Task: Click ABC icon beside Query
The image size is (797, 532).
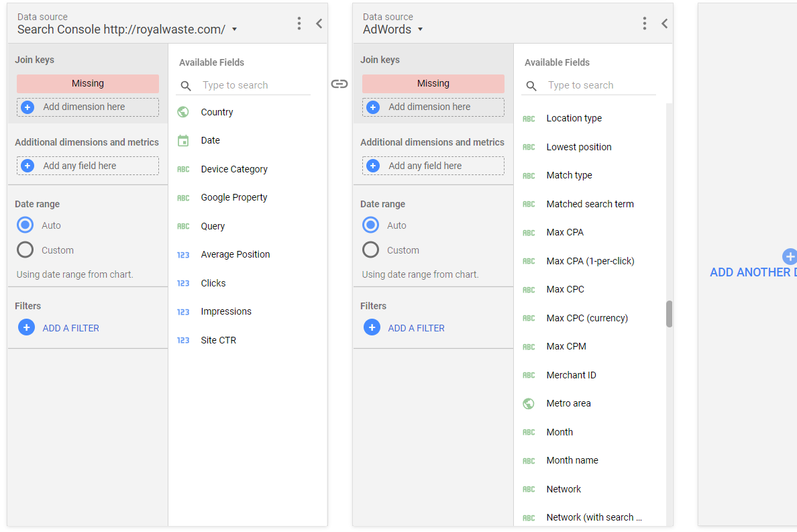Action: 183,226
